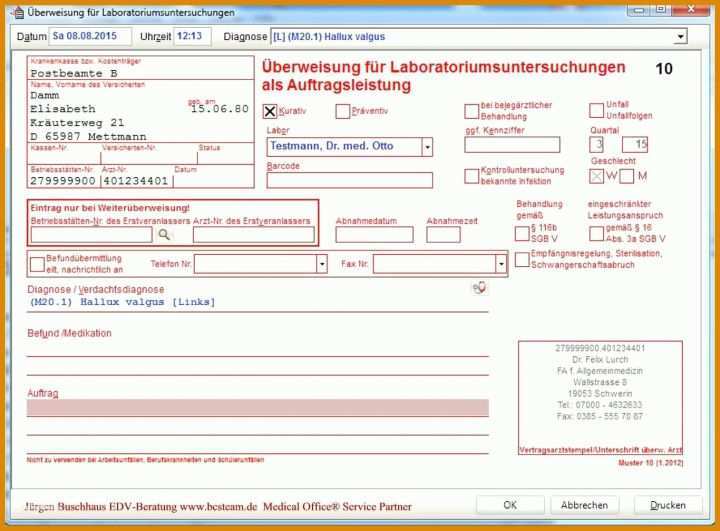The width and height of the screenshot is (720, 531).
Task: Click the Quartal year field showing 15
Action: click(635, 145)
